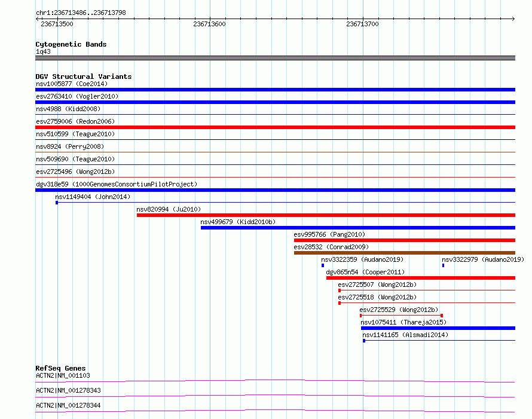Click the 236713700 ruler position
The height and width of the screenshot is (419, 532).
pyautogui.click(x=362, y=24)
